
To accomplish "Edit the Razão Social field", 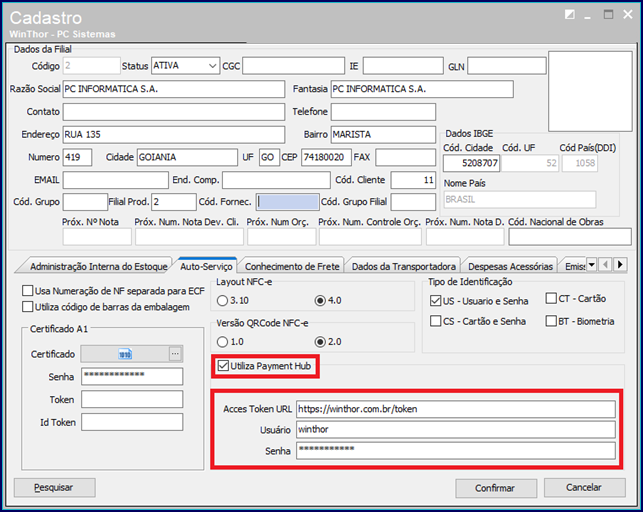I will pyautogui.click(x=174, y=89).
